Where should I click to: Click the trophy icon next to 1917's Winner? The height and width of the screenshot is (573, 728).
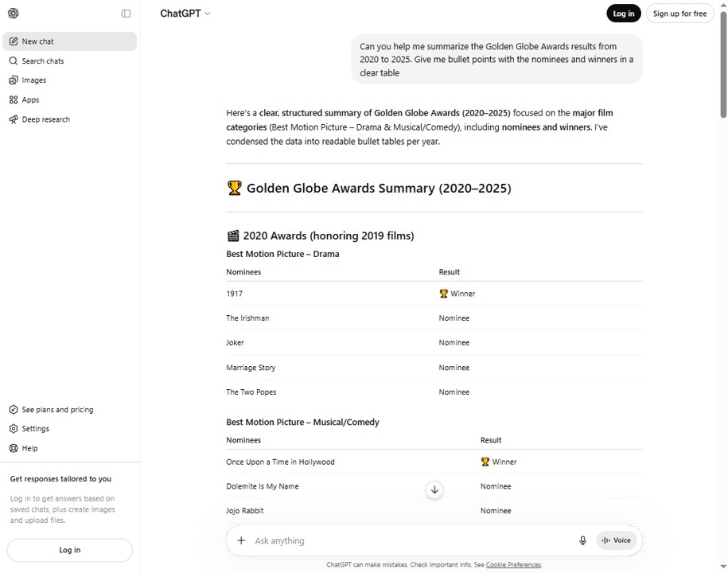tap(443, 294)
